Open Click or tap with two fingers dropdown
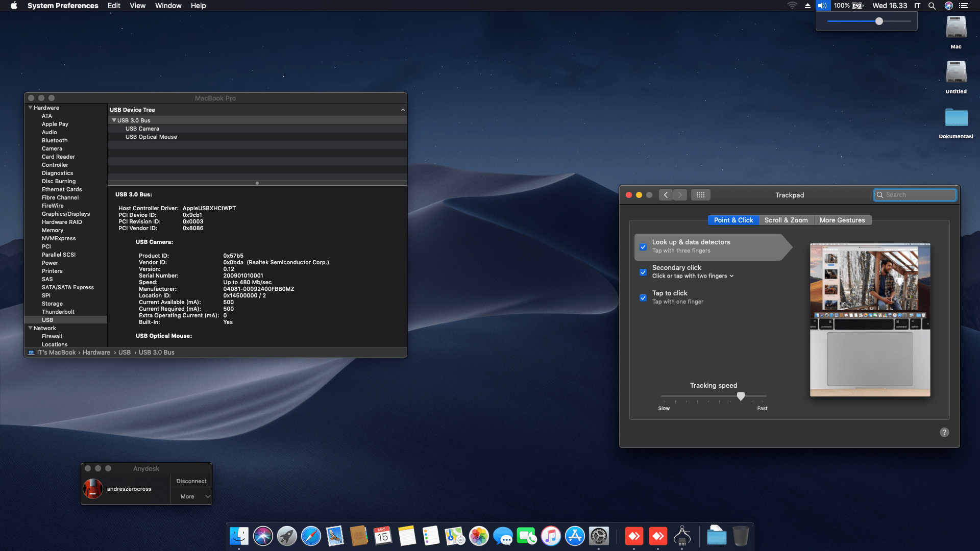The image size is (980, 551). pos(693,276)
